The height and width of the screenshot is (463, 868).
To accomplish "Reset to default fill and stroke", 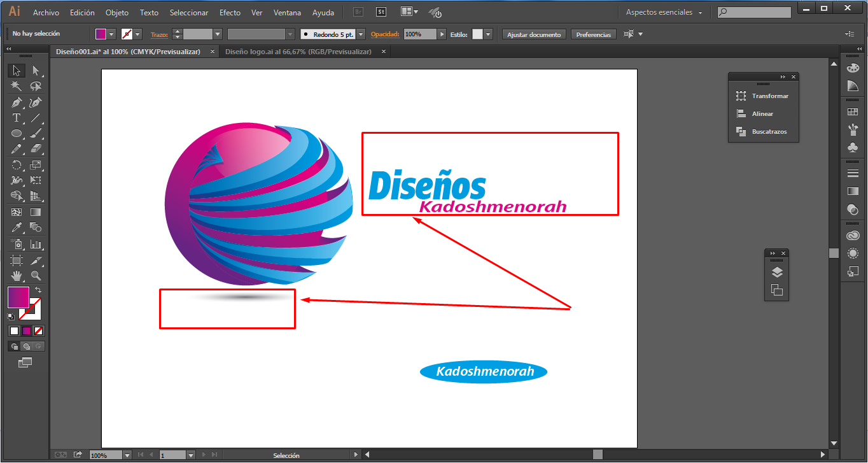I will coord(11,316).
